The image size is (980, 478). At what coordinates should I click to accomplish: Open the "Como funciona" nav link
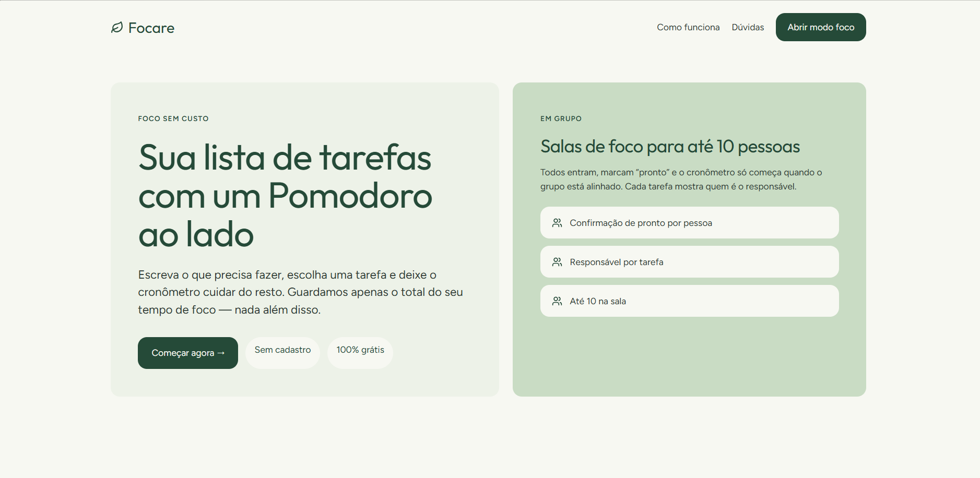688,27
